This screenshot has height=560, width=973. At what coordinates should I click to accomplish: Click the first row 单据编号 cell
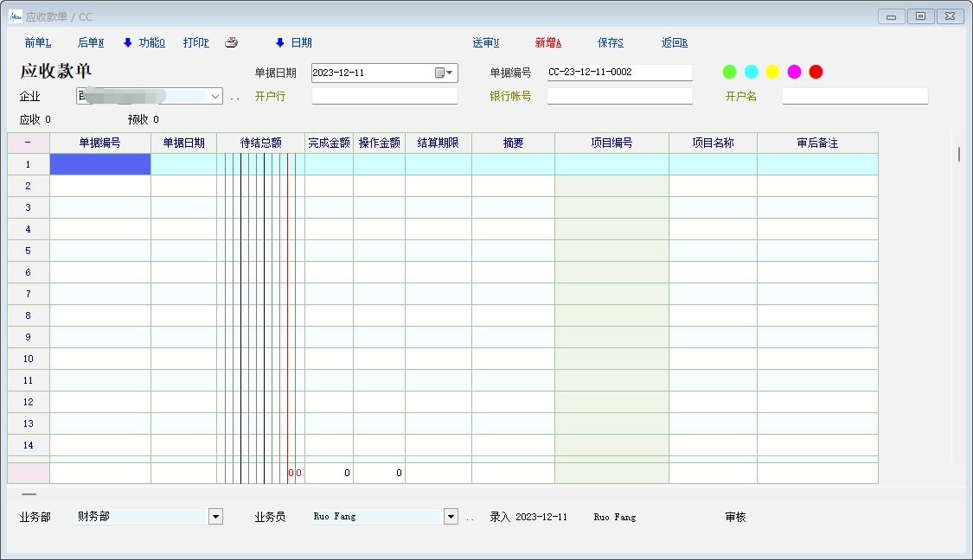point(100,164)
